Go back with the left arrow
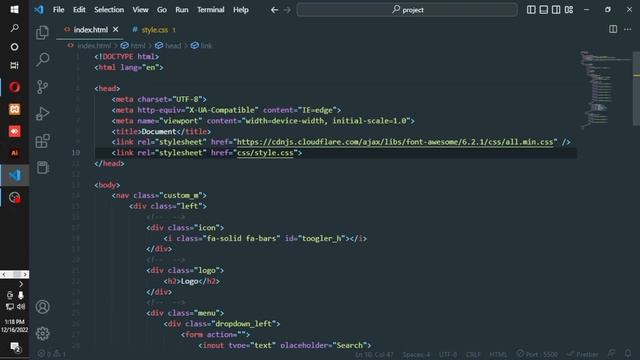Viewport: 640px width, 360px height. pos(274,10)
